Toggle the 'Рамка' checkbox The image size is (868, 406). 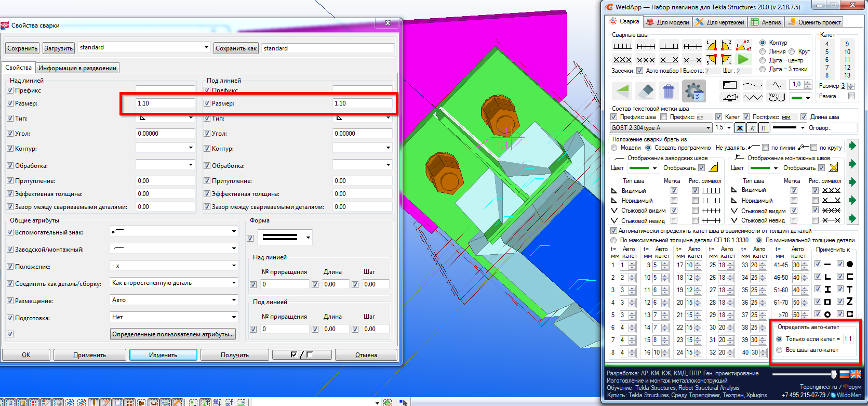(851, 96)
